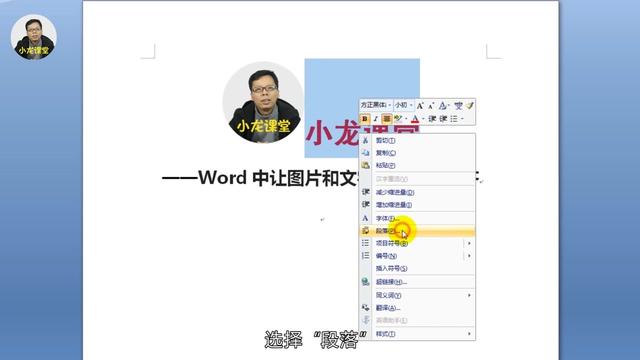The height and width of the screenshot is (360, 640).
Task: Toggle Center alignment in the mini toolbar
Action: (x=387, y=119)
